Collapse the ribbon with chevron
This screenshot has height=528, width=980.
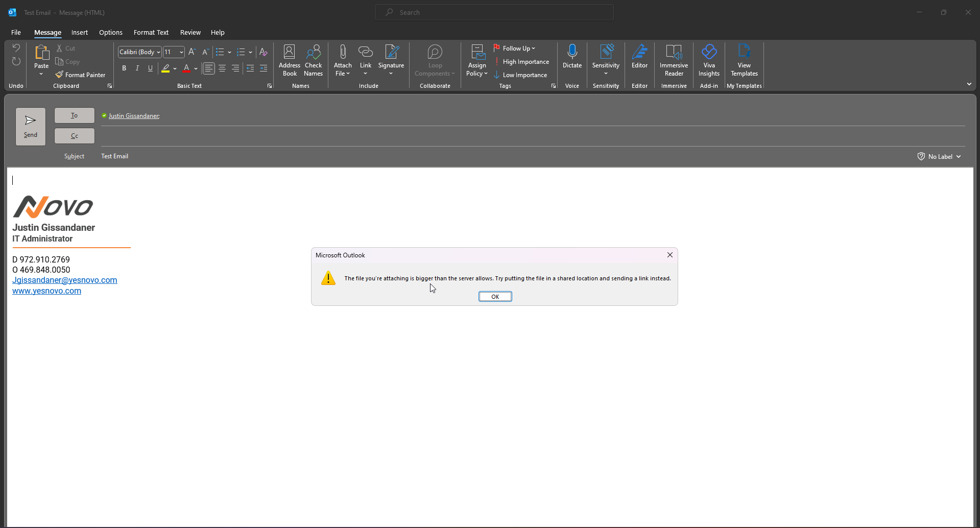(969, 84)
